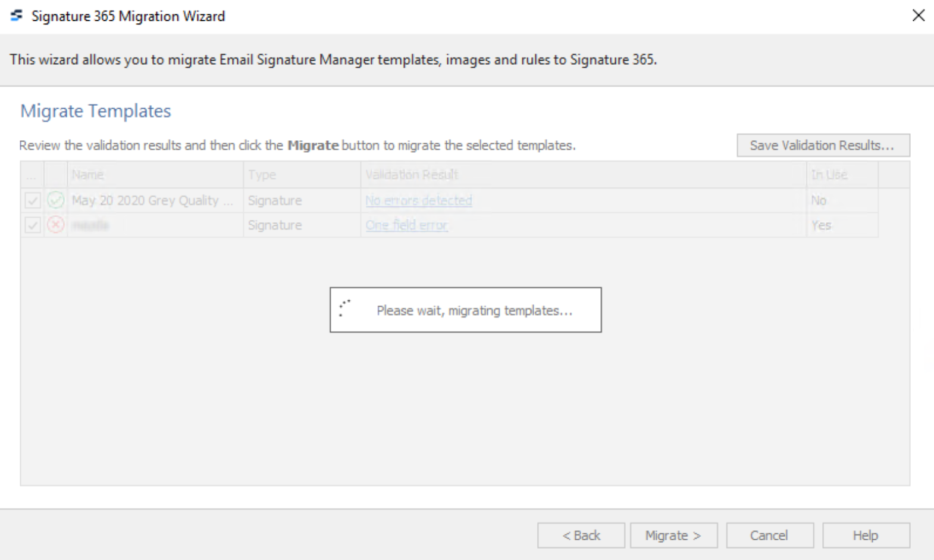Cancel the migration wizard
The width and height of the screenshot is (934, 560).
pos(770,535)
